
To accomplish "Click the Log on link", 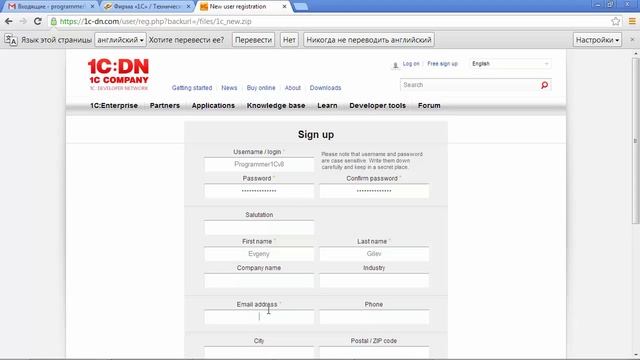I will tap(411, 64).
